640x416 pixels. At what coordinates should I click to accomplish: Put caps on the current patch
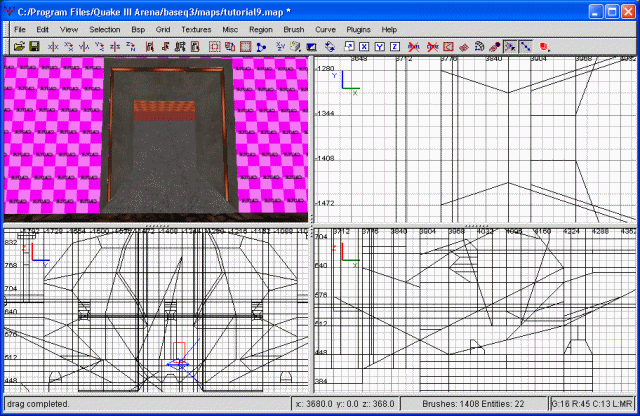pos(494,47)
